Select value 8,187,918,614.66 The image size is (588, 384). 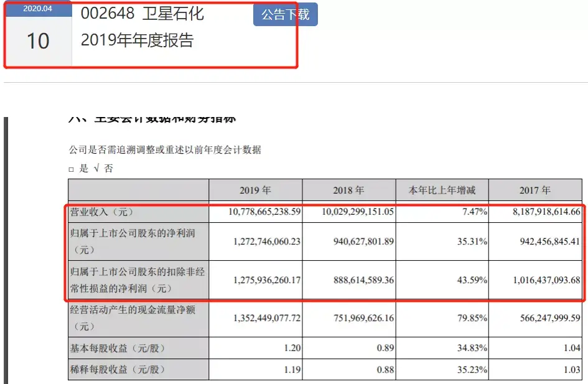tap(546, 212)
